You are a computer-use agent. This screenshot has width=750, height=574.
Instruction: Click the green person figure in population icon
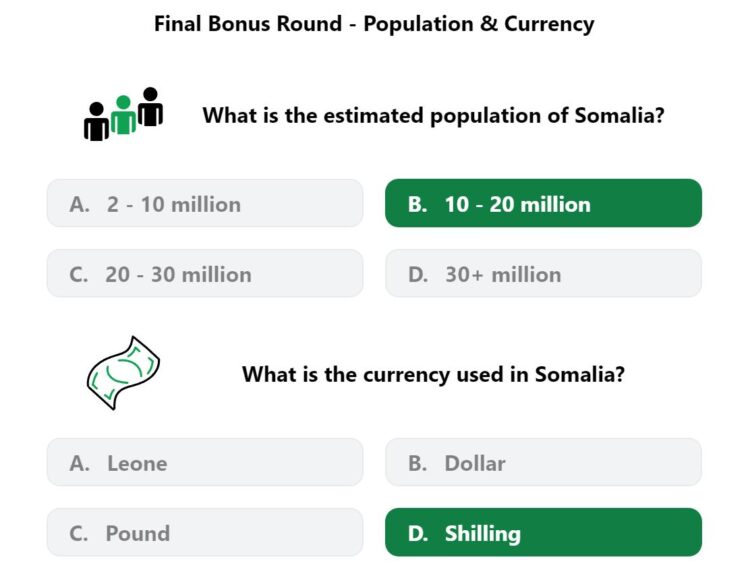[123, 115]
